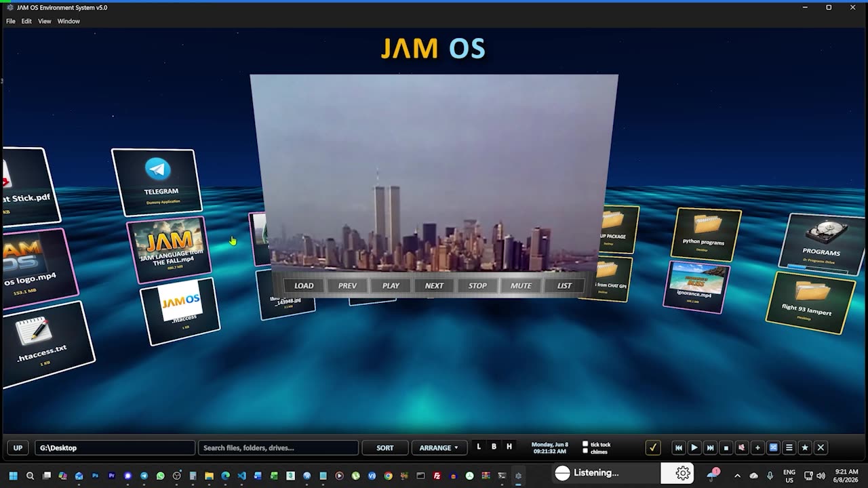Click the taskbar Search magnifier

(x=30, y=476)
